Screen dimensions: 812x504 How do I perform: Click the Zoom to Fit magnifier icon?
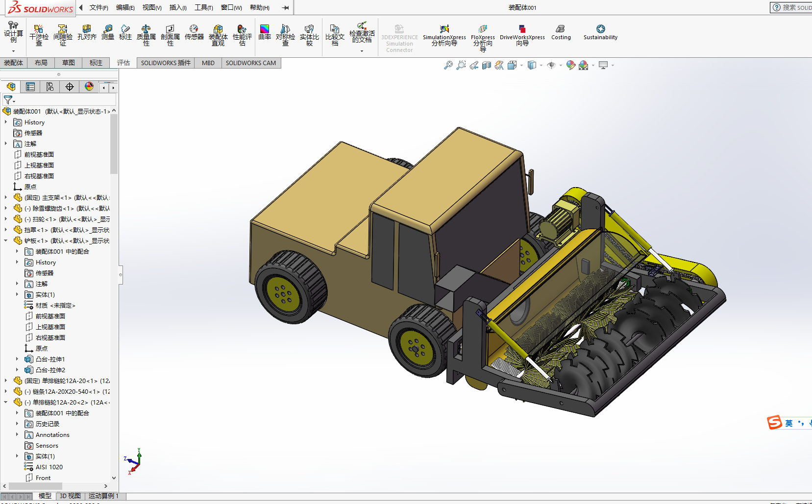pyautogui.click(x=448, y=65)
